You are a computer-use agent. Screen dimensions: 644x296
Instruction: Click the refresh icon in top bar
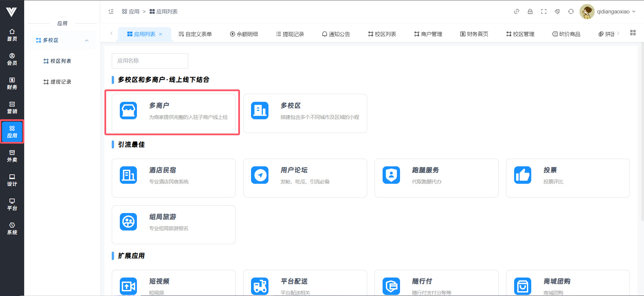point(571,11)
